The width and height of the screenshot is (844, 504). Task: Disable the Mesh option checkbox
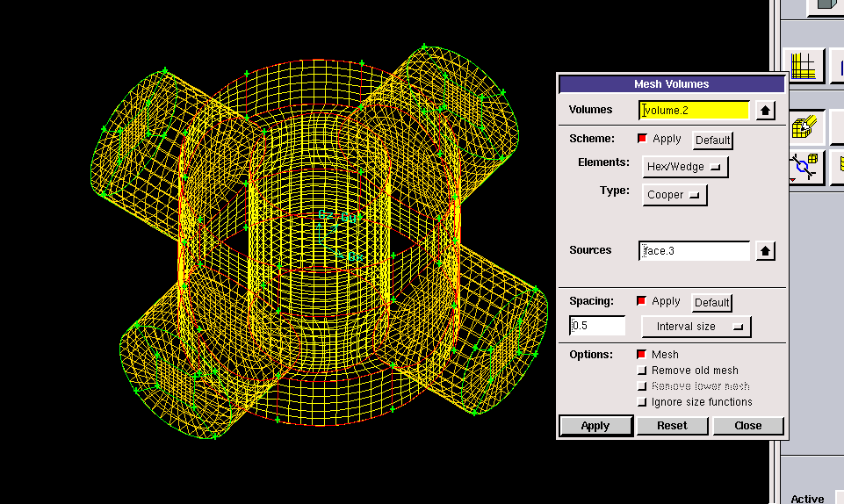pos(642,355)
